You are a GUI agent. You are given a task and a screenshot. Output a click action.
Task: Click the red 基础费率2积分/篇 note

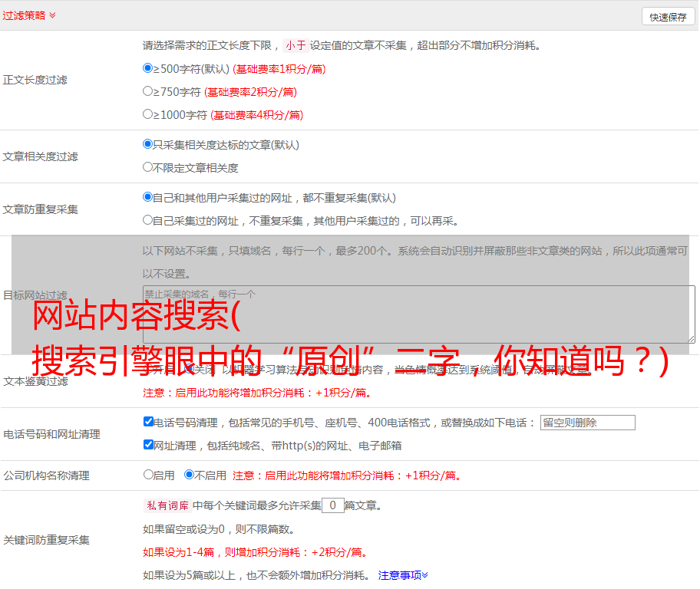pos(251,92)
